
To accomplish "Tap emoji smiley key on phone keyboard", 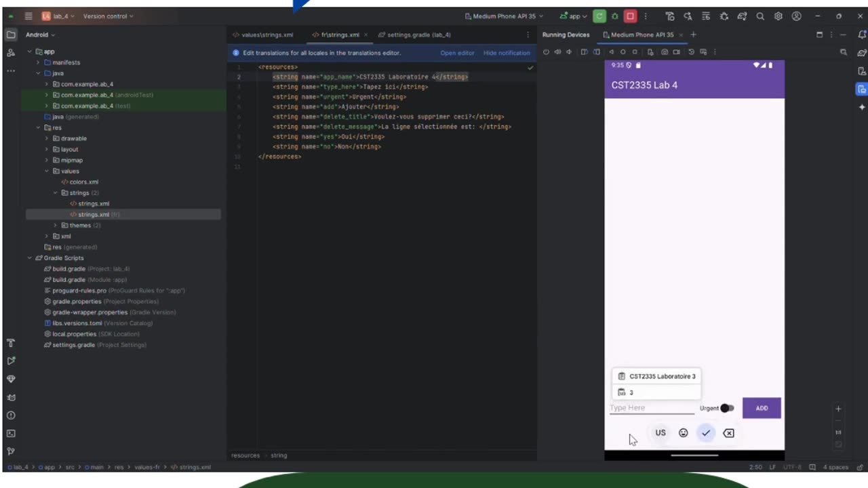I will (x=683, y=433).
